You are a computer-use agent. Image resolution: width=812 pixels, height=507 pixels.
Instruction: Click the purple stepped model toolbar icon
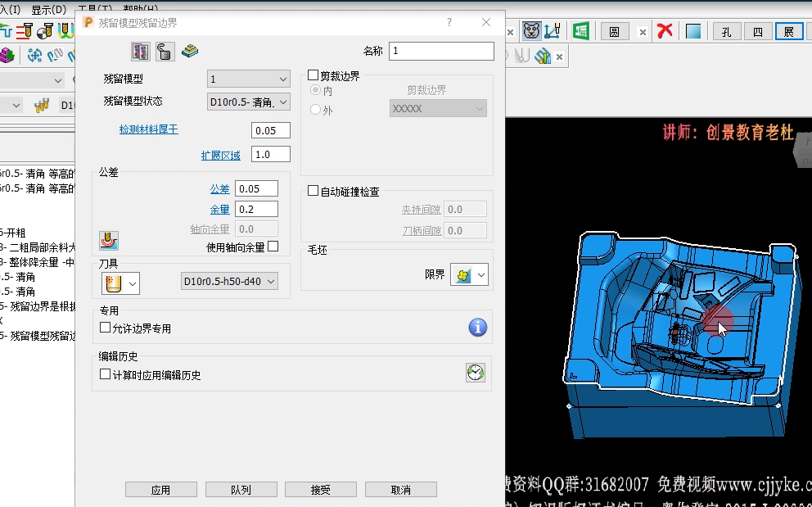coord(7,55)
